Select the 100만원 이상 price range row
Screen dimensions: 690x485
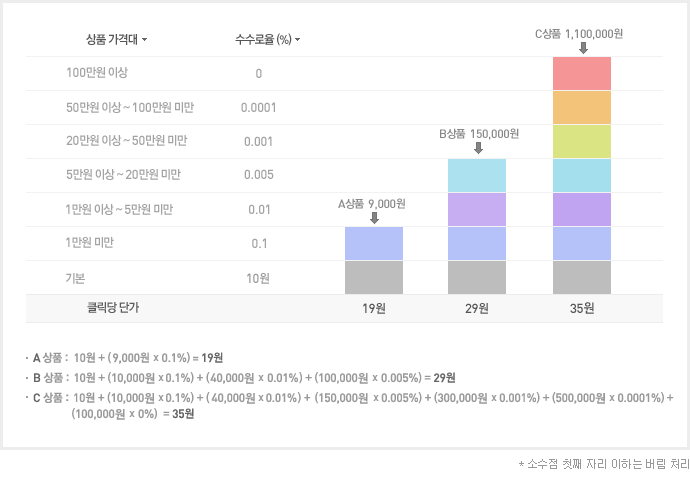(97, 73)
